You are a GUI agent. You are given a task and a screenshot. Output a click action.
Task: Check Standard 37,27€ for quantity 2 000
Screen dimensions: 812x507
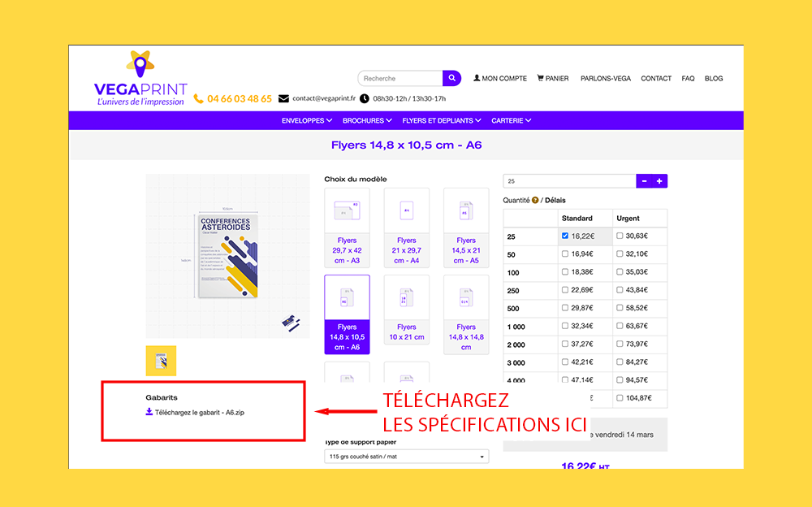[x=565, y=344]
